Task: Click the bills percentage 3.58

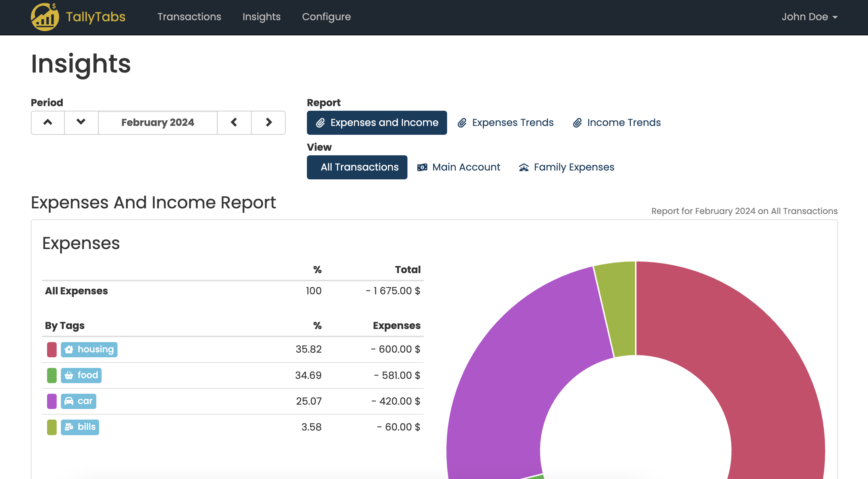Action: [x=312, y=427]
